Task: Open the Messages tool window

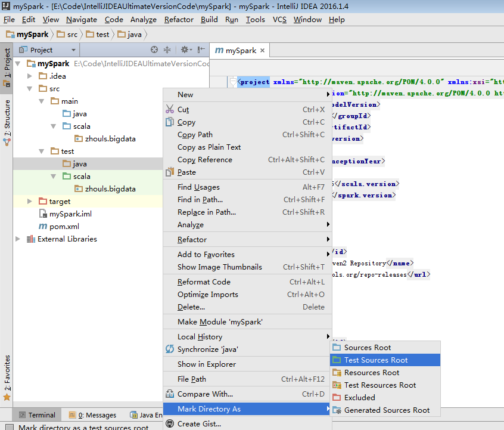Action: tap(92, 415)
